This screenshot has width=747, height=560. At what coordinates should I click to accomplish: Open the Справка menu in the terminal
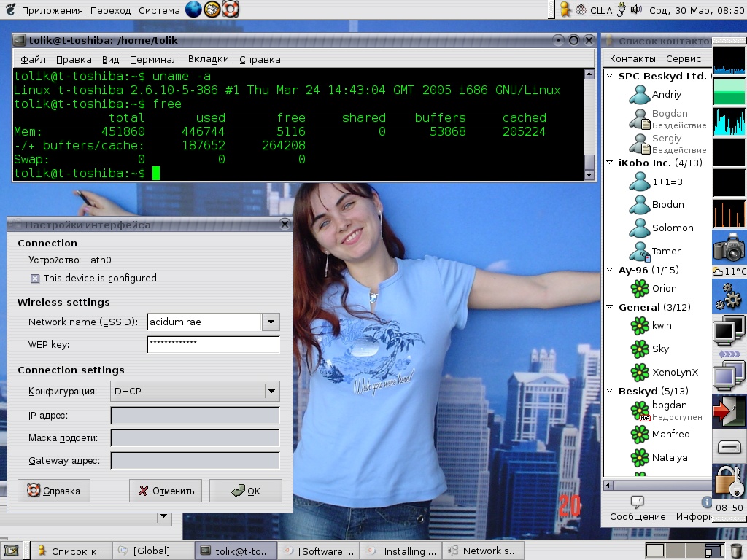(x=260, y=60)
